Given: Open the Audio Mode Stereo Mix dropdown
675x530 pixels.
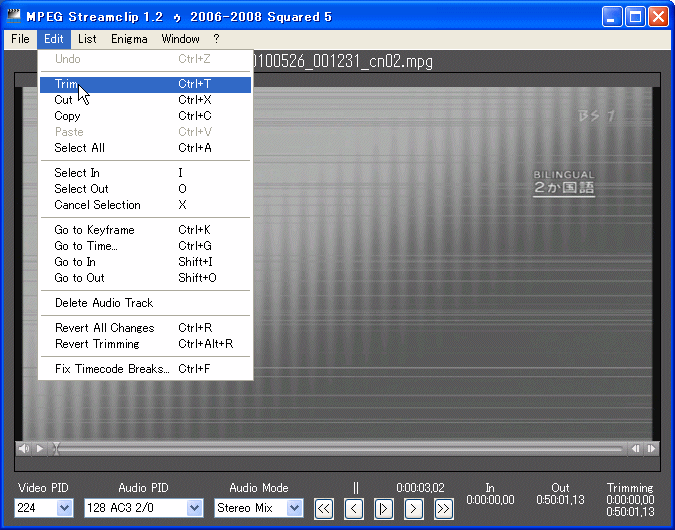Looking at the screenshot, I should click(294, 508).
